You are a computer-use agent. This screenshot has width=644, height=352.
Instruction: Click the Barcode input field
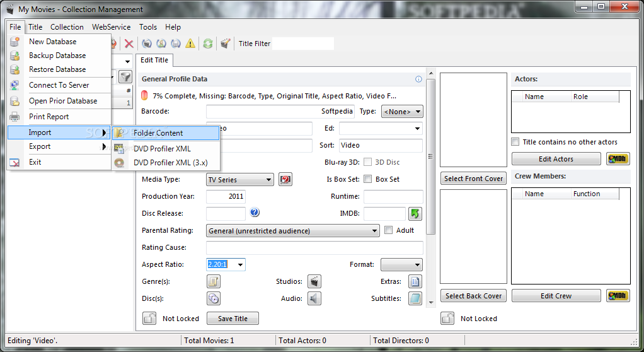[x=280, y=112]
